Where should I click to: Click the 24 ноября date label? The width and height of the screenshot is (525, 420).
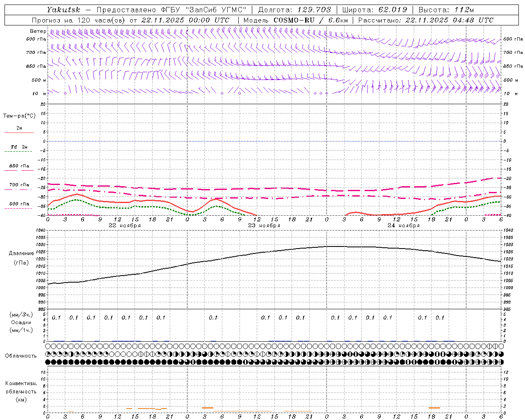pos(404,226)
